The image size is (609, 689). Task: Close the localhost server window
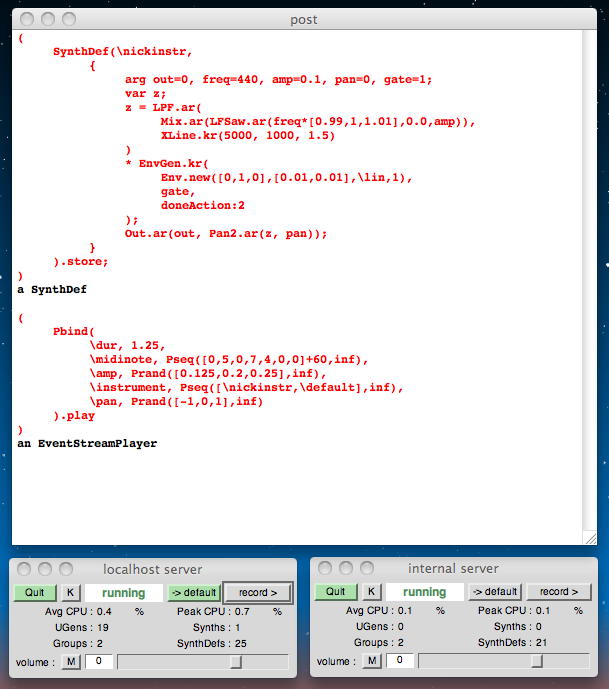[24, 569]
